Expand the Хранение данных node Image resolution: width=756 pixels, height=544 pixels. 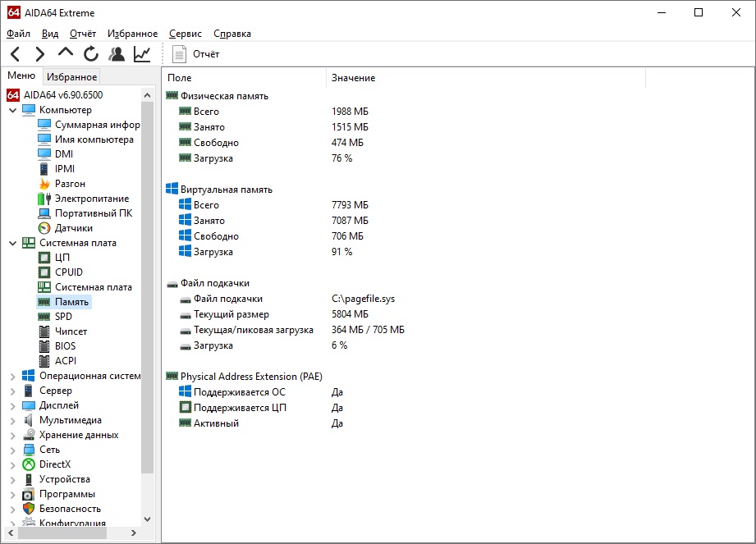tap(12, 436)
